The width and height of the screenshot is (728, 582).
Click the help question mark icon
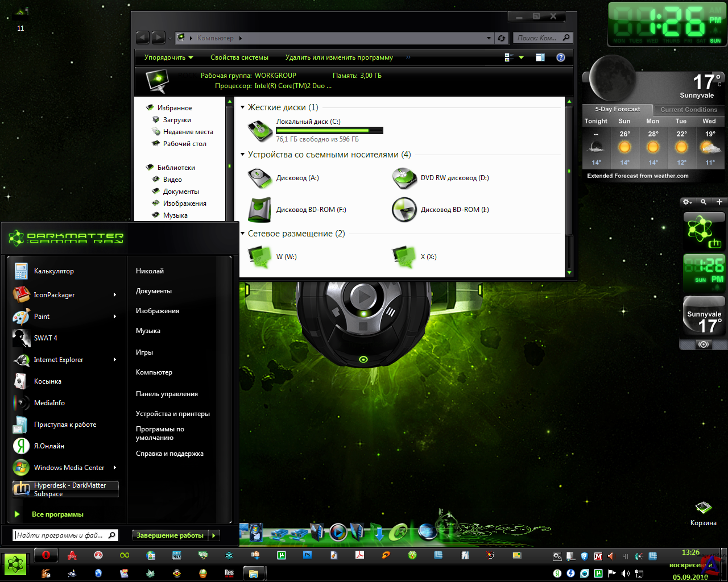coord(561,57)
